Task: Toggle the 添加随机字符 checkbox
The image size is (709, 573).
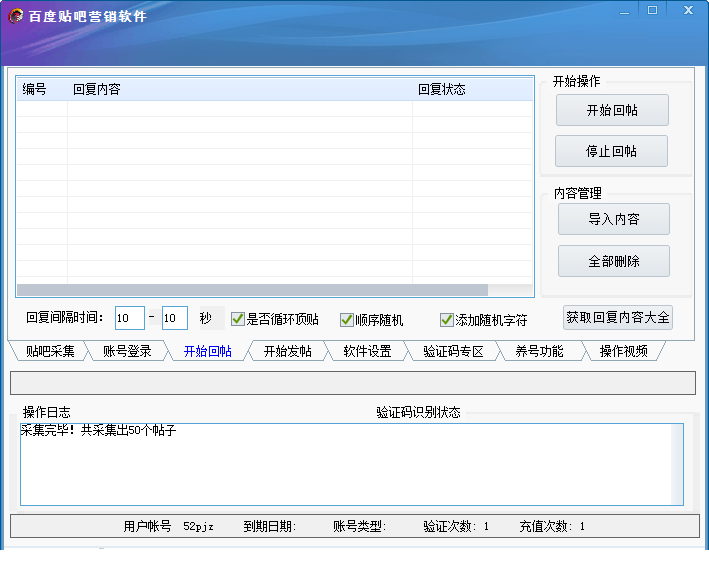Action: coord(446,320)
